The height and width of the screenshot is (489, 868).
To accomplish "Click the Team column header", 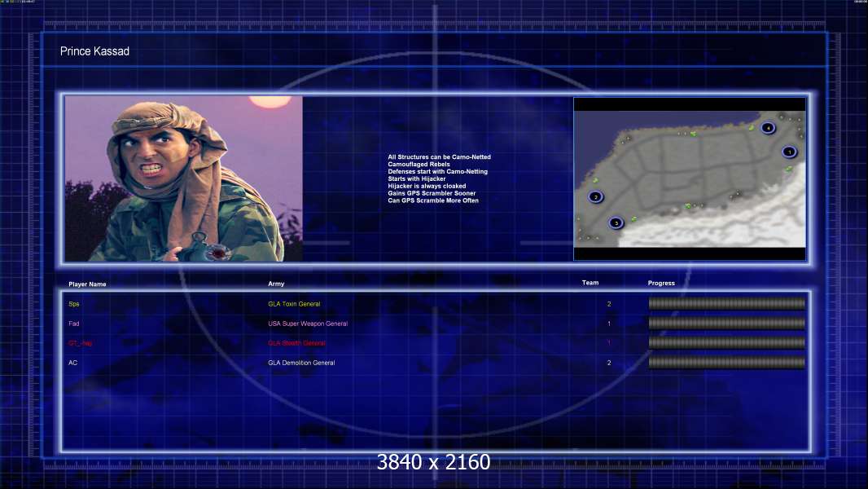I will (x=590, y=283).
